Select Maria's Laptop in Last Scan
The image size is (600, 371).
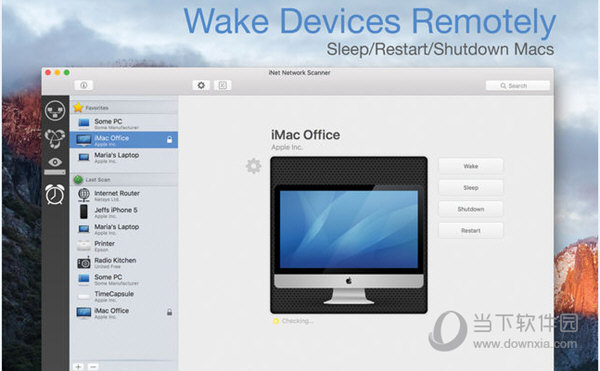pyautogui.click(x=124, y=229)
